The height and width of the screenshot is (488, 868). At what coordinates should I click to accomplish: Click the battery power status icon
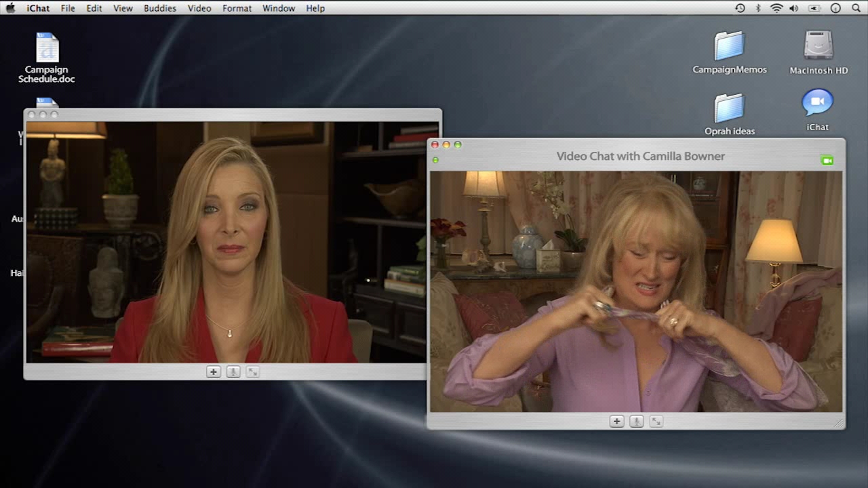tap(814, 8)
